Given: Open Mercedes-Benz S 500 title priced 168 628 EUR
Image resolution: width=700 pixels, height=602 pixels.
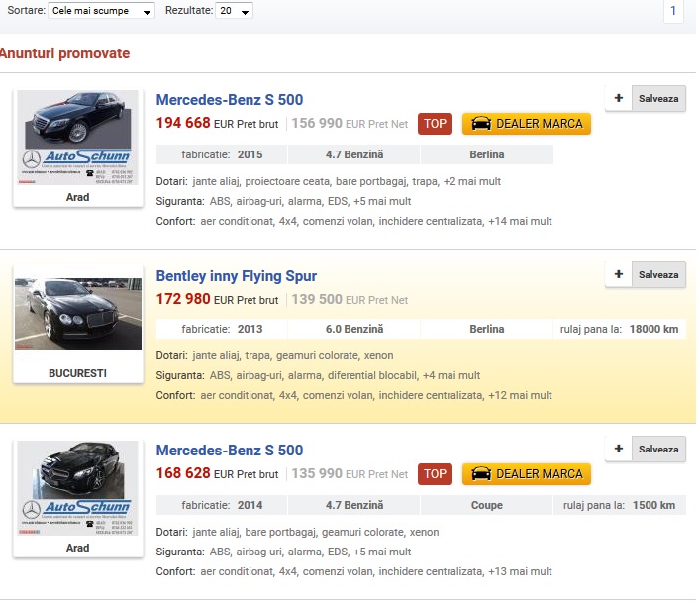Looking at the screenshot, I should pos(230,451).
